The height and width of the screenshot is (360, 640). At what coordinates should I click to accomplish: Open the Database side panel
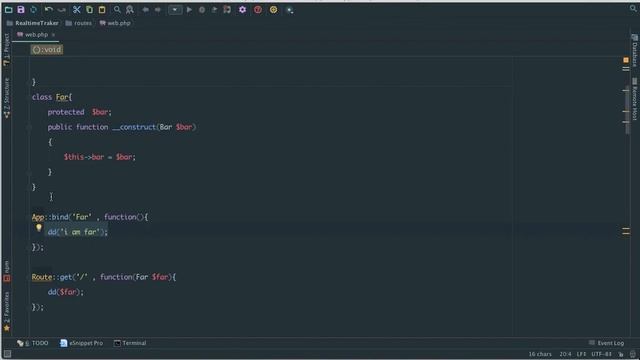coord(634,51)
